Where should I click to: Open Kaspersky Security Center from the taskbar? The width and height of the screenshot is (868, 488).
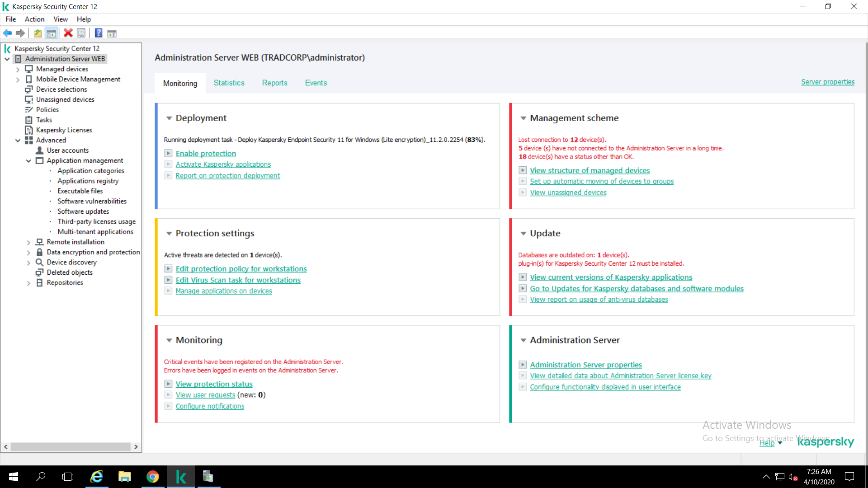[181, 477]
